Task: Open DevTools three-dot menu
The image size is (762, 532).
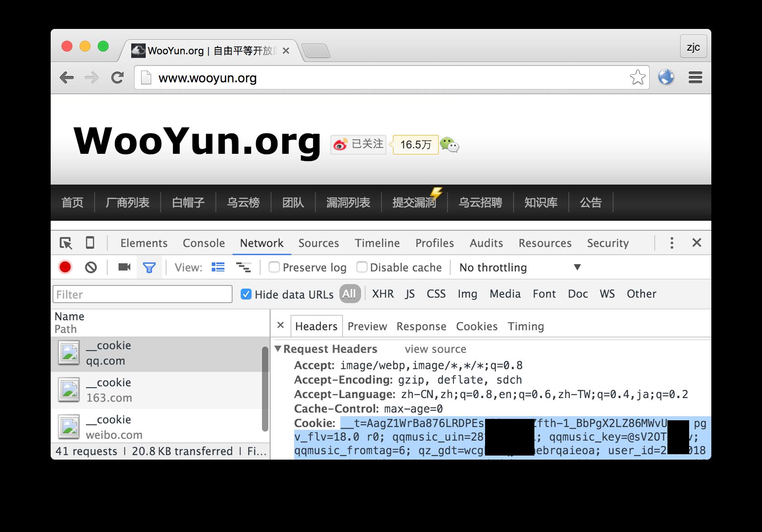Action: [x=672, y=243]
